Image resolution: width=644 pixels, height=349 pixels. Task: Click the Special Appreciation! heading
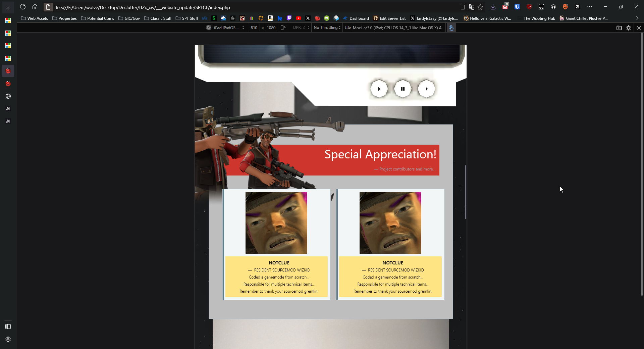tap(380, 154)
